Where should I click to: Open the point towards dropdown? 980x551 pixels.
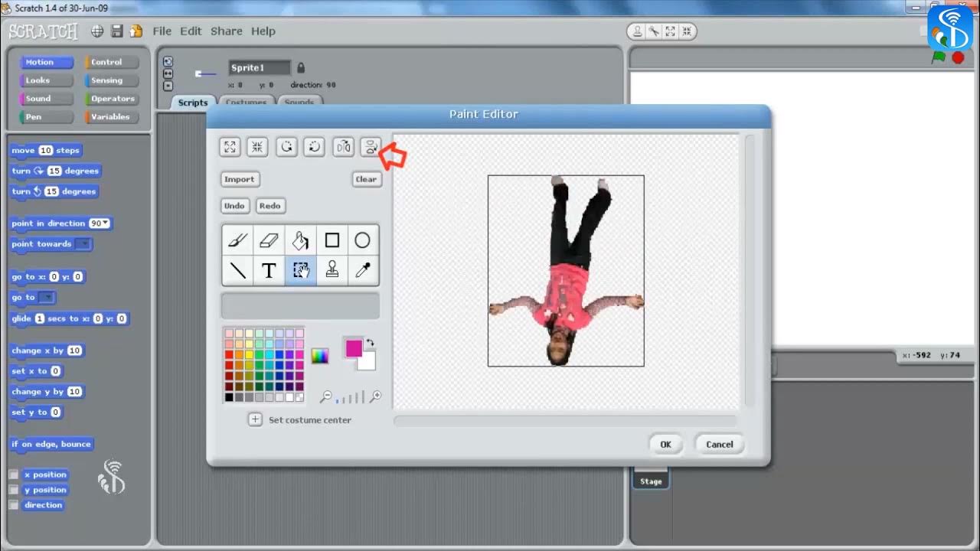click(x=83, y=244)
